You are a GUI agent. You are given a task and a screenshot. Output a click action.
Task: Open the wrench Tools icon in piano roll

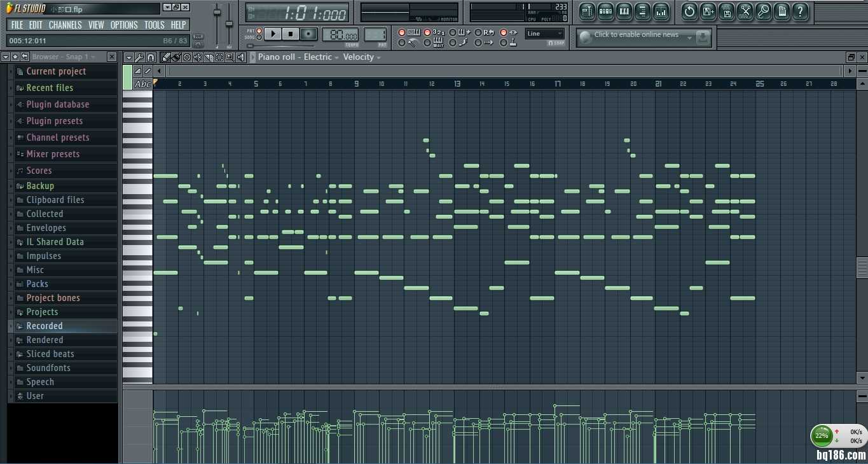pyautogui.click(x=140, y=57)
